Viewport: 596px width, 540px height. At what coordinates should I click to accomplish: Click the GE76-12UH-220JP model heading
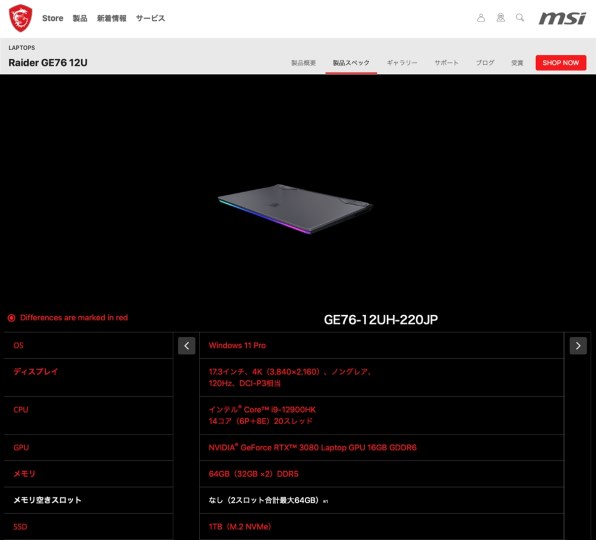click(x=380, y=320)
